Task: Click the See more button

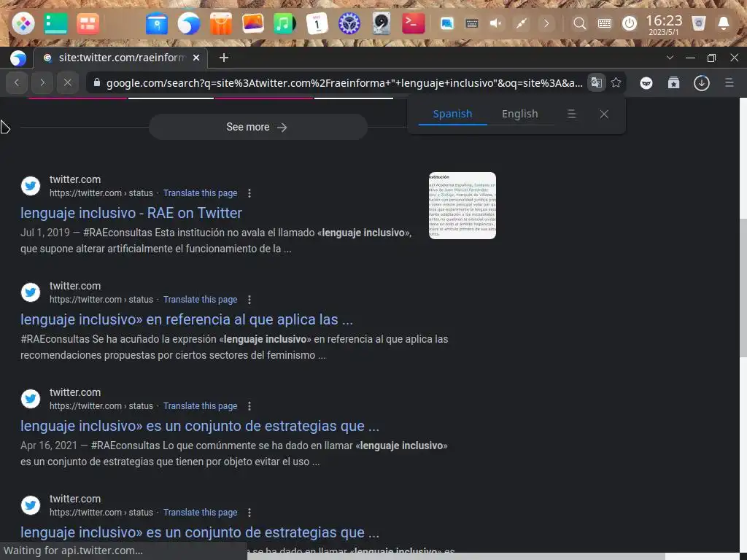Action: [x=258, y=127]
